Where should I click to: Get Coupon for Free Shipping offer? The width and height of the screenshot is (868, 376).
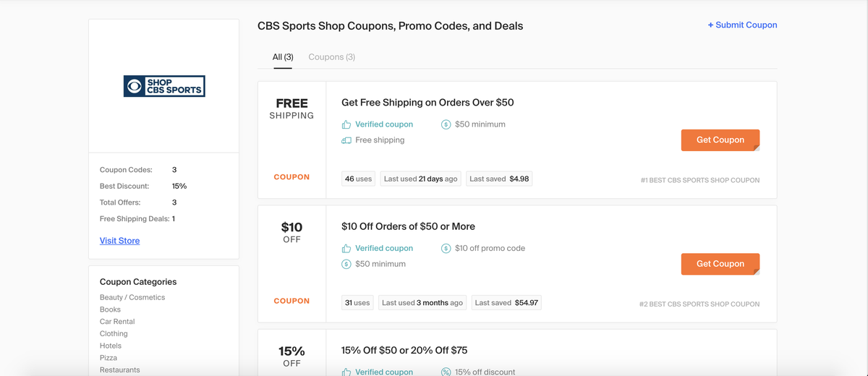click(x=720, y=140)
